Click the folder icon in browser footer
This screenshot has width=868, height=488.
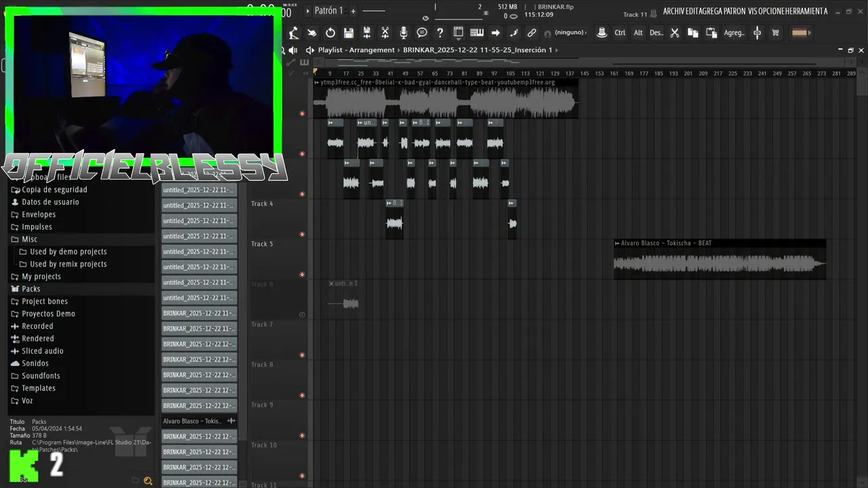136,481
